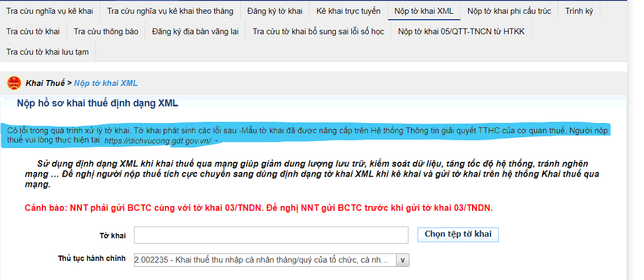Expand the Thủ tục hành chính dropdown arrow
This screenshot has height=280, width=644.
(403, 260)
